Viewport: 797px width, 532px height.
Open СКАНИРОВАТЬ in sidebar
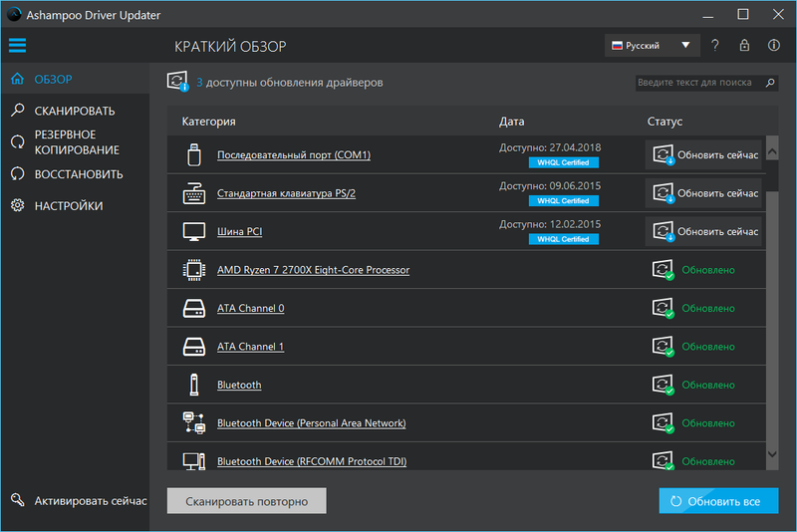[x=74, y=111]
